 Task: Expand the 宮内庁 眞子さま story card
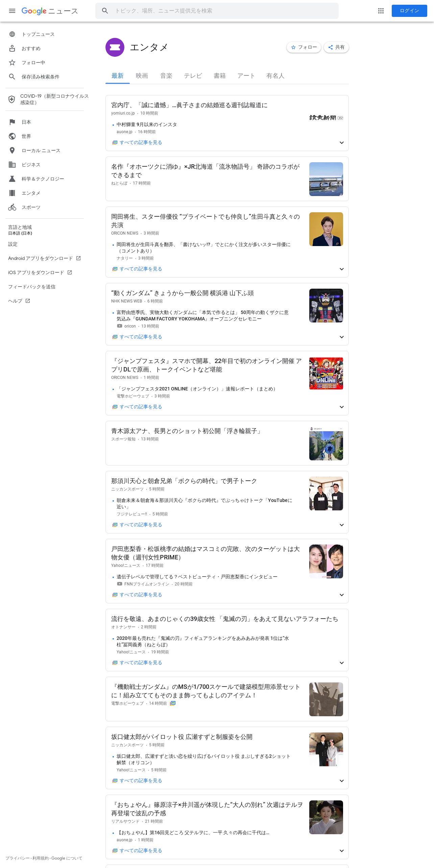[x=342, y=143]
